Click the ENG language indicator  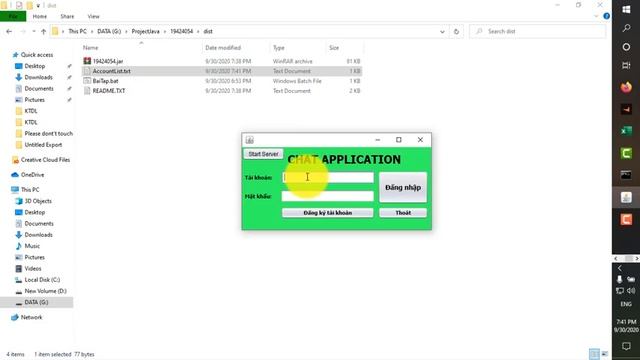click(x=626, y=304)
